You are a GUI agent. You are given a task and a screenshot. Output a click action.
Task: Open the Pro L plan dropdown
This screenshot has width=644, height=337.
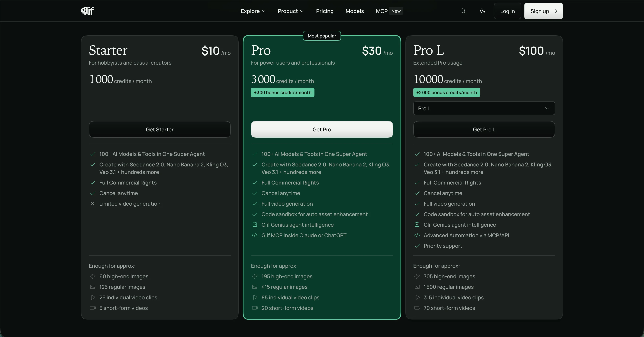484,108
